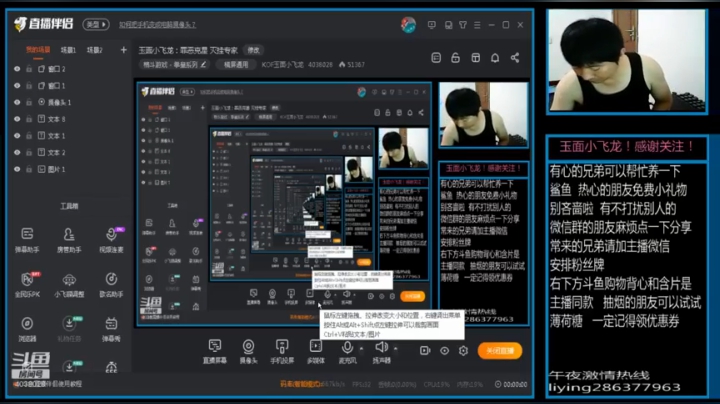The height and width of the screenshot is (404, 720).
Task: Click the share icon above the preview
Action: (x=515, y=58)
